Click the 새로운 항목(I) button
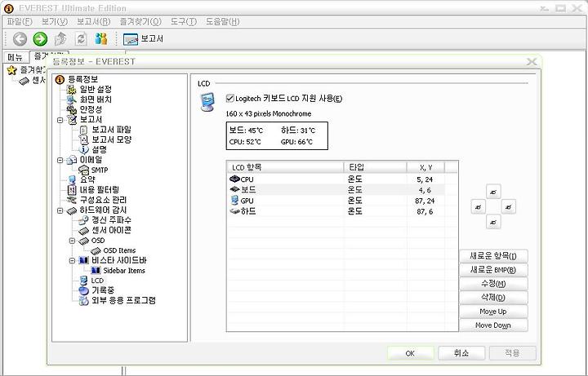588x376 pixels. pos(493,256)
